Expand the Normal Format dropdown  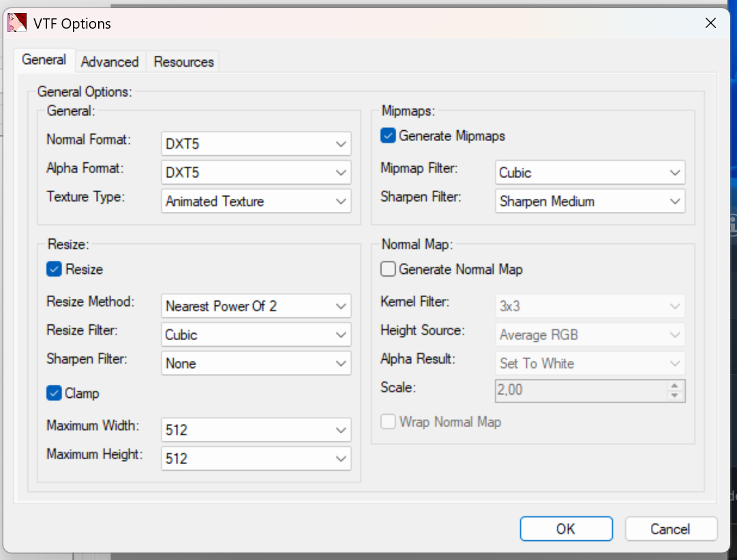(256, 144)
